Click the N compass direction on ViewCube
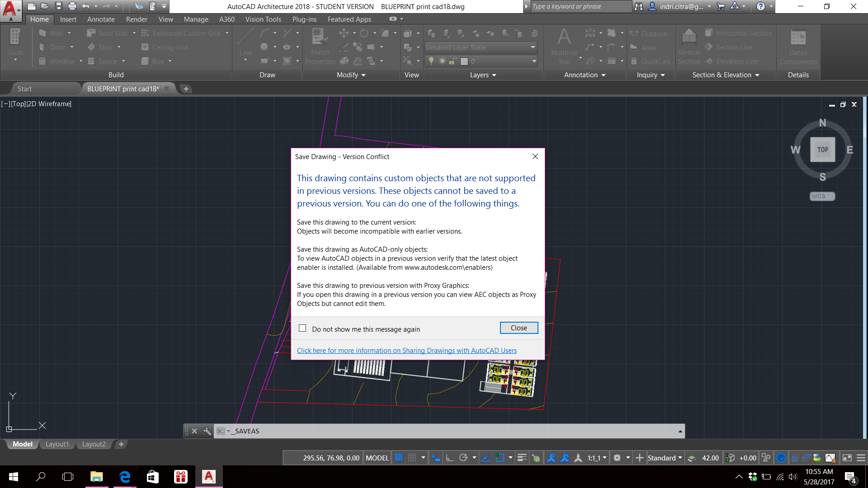Image resolution: width=868 pixels, height=488 pixels. pos(822,123)
